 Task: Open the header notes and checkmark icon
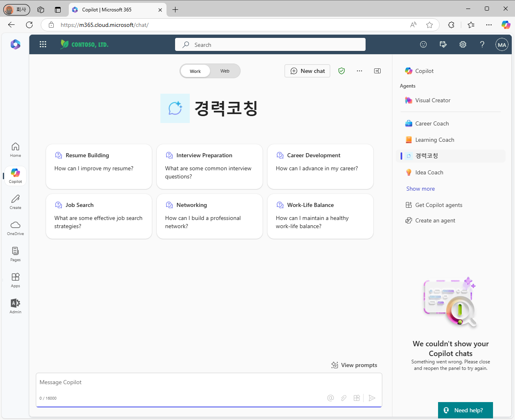[x=443, y=44]
